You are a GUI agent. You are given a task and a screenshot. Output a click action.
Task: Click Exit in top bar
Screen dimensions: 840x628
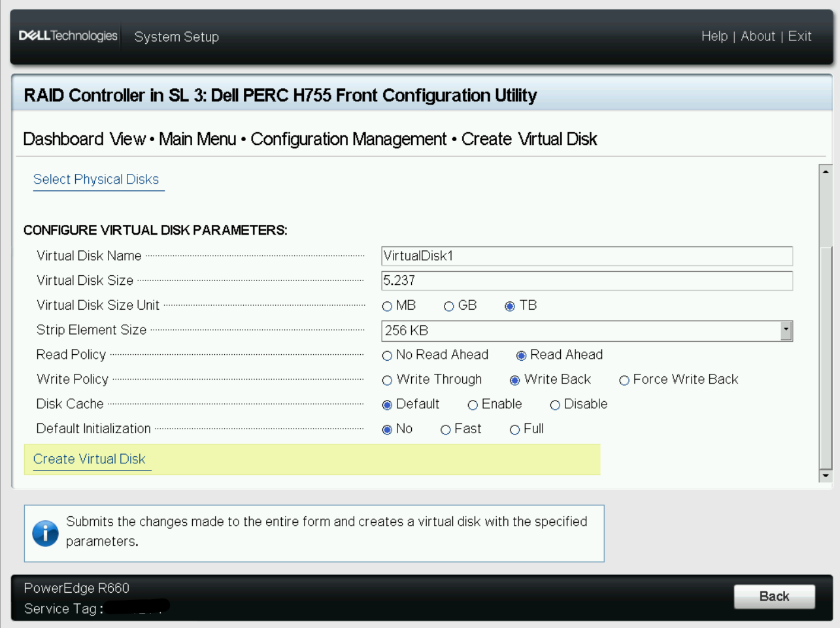tap(799, 36)
